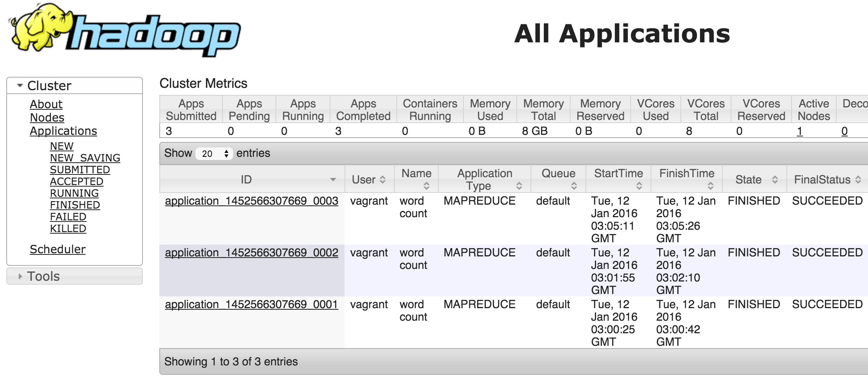This screenshot has height=385, width=868.
Task: Click the All Applications page title
Action: click(622, 34)
